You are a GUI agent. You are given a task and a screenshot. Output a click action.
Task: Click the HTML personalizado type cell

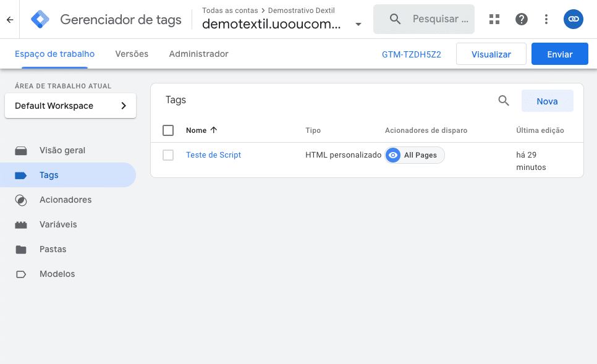click(343, 155)
